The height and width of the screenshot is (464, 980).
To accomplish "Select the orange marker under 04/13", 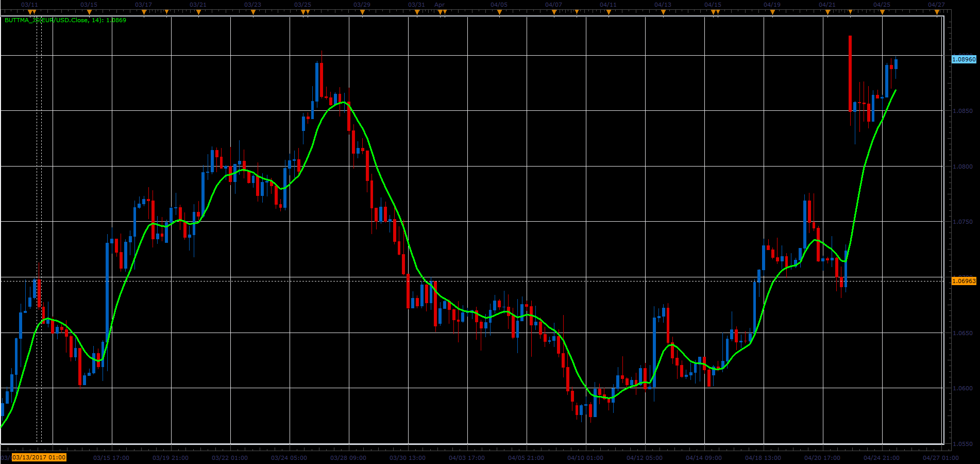I will tap(663, 12).
